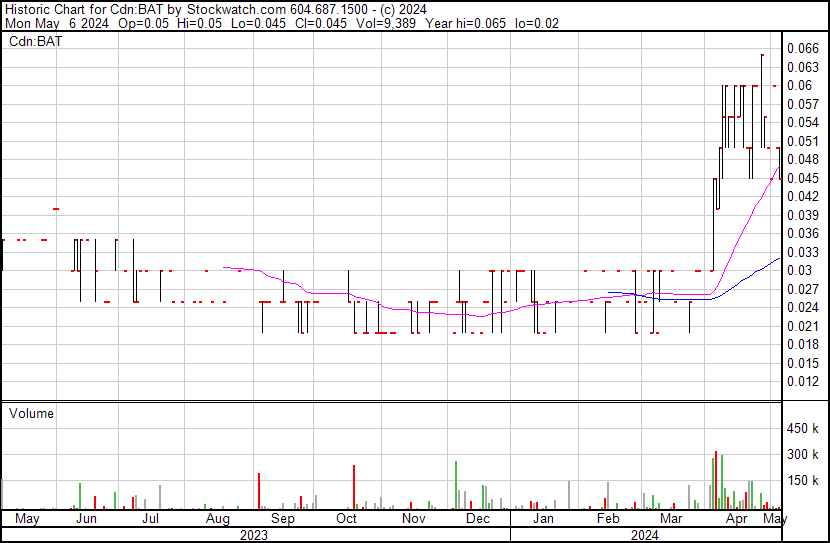Click the Jun month label on the axis

click(x=87, y=520)
